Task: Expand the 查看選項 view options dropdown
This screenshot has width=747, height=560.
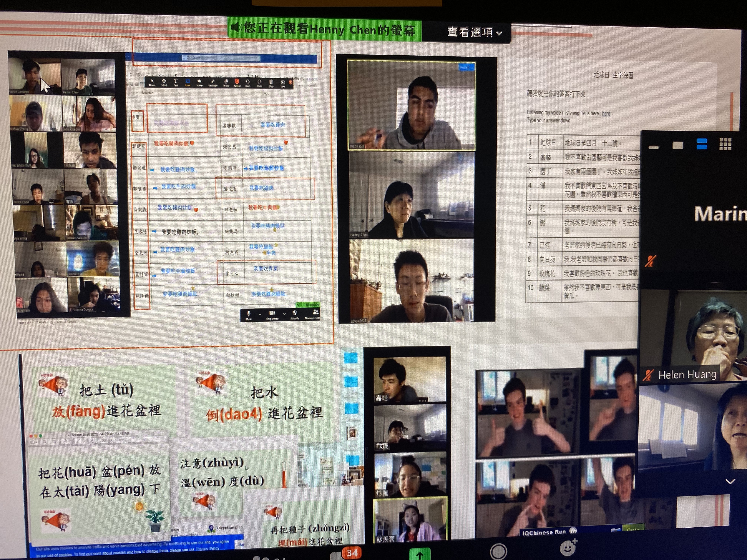Action: [x=474, y=32]
